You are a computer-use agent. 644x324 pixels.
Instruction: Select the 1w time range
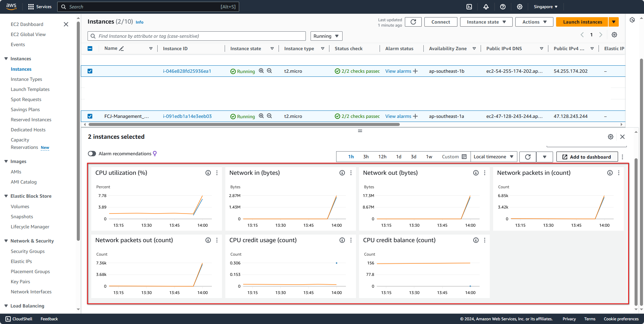pyautogui.click(x=429, y=157)
